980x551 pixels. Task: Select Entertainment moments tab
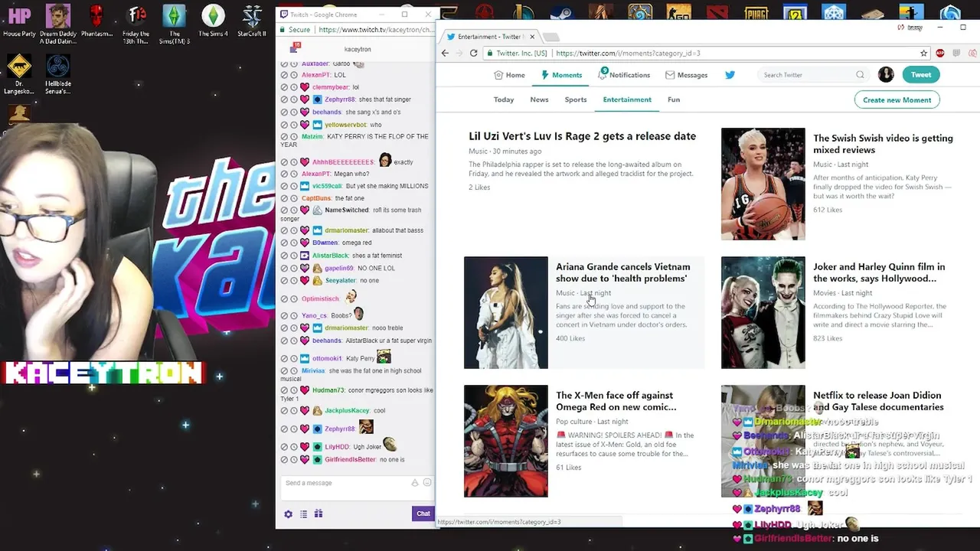tap(627, 99)
